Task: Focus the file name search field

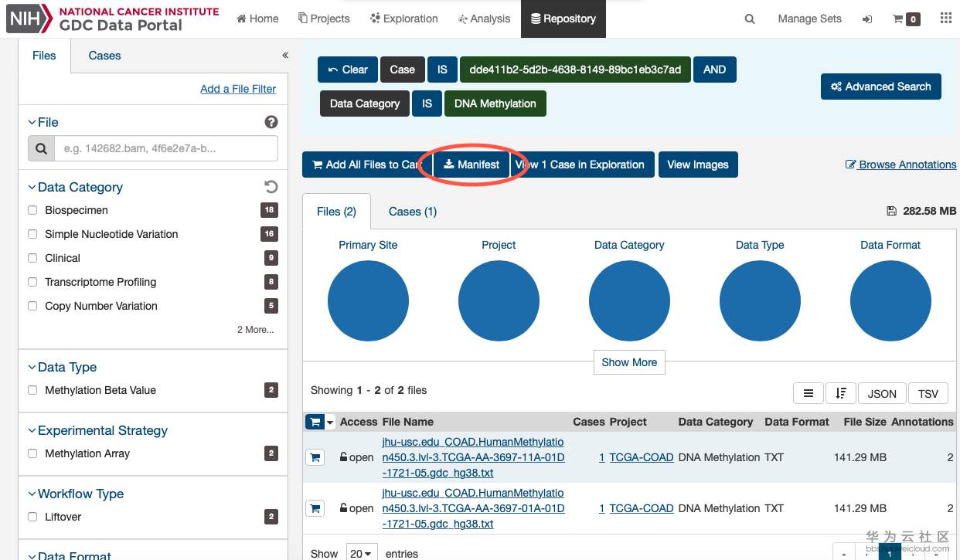Action: tap(166, 148)
